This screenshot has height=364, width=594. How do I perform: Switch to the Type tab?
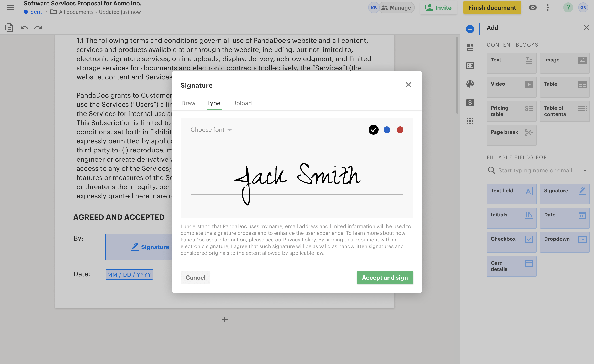tap(214, 103)
